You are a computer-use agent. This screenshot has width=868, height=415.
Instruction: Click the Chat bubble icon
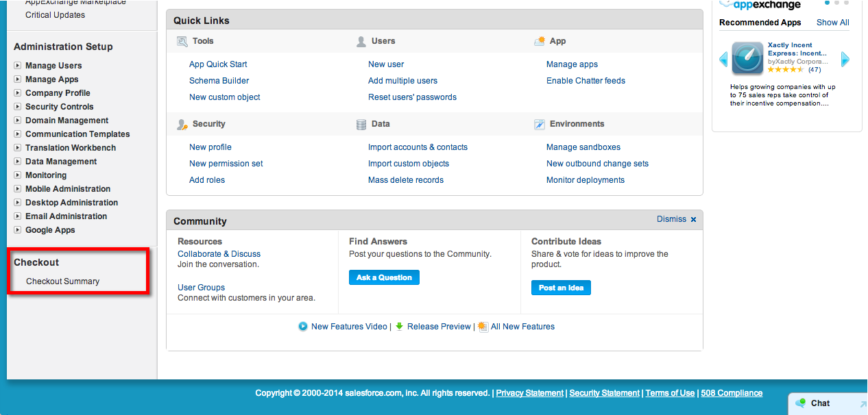[801, 403]
